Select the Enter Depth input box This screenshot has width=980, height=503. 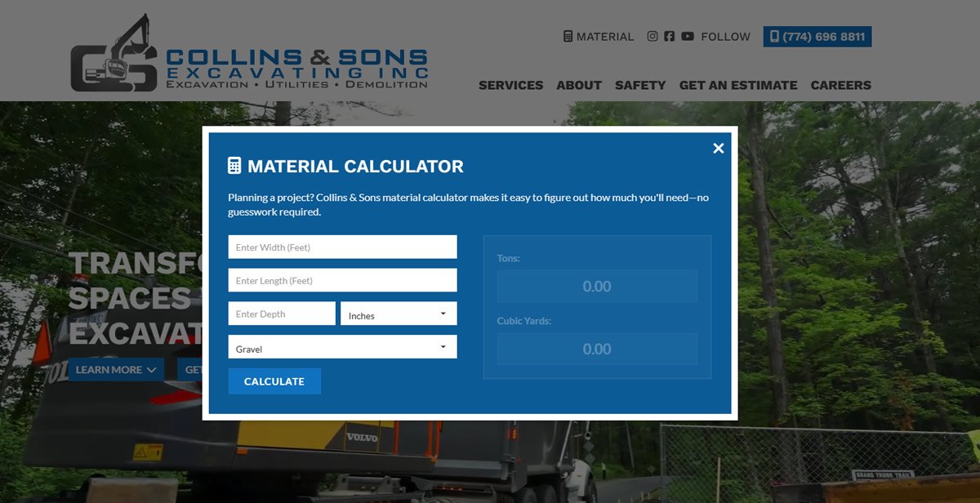[x=282, y=314]
